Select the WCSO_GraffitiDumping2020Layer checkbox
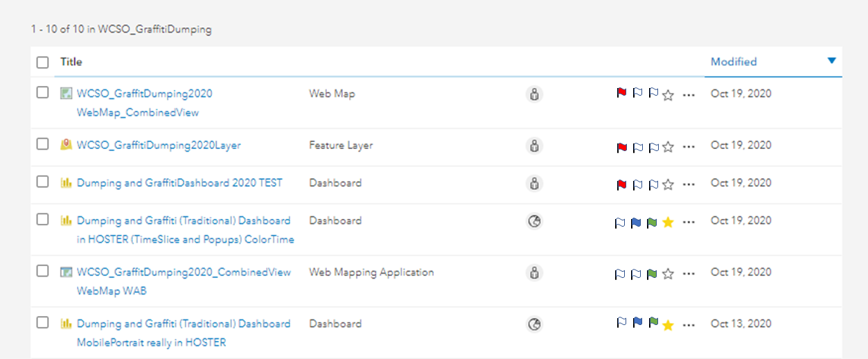 tap(43, 144)
